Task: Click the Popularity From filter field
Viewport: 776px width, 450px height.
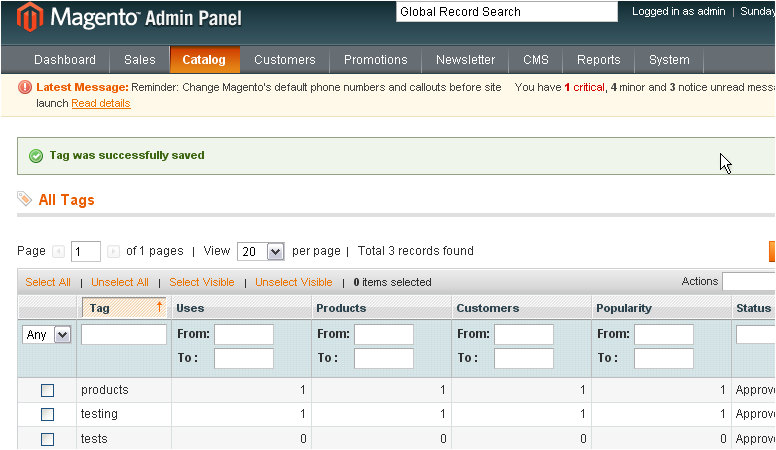Action: pyautogui.click(x=664, y=335)
